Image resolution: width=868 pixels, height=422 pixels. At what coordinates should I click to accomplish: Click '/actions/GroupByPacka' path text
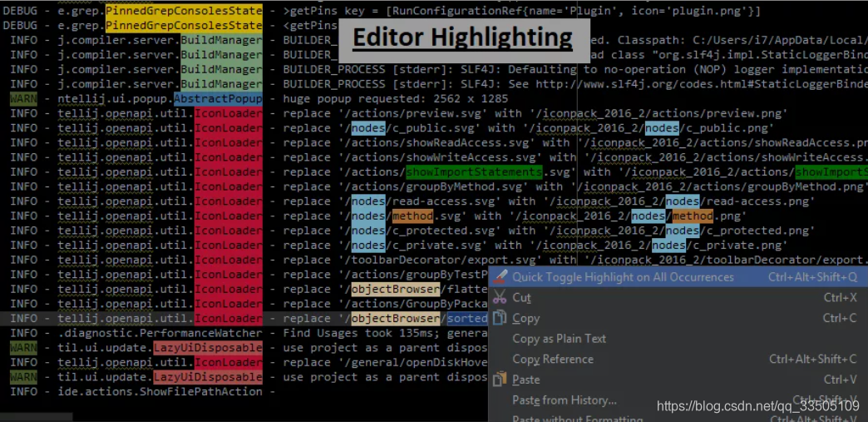[416, 304]
